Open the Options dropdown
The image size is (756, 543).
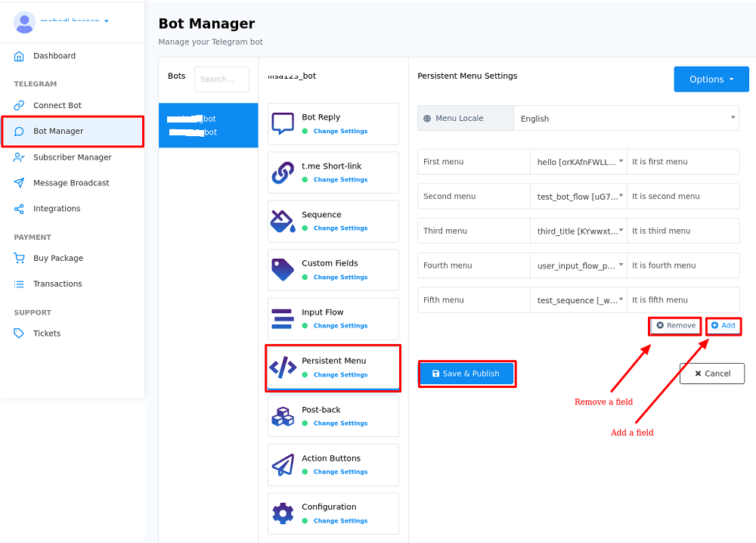pyautogui.click(x=710, y=79)
